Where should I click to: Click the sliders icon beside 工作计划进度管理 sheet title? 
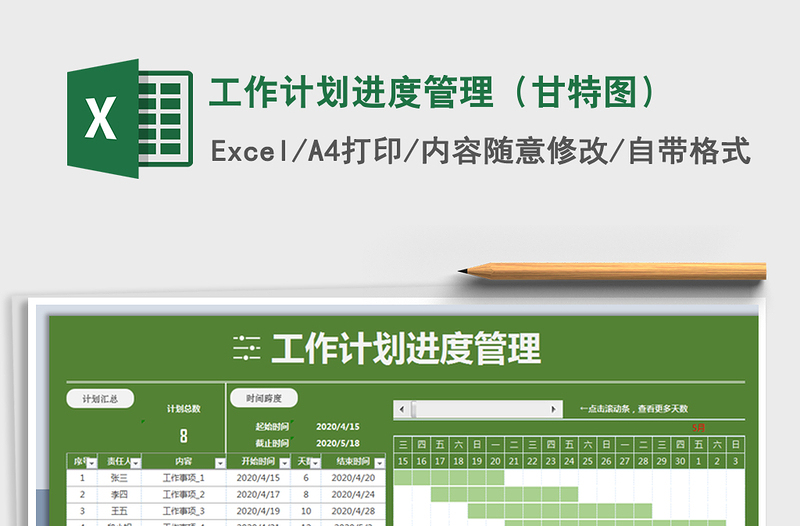[x=246, y=348]
